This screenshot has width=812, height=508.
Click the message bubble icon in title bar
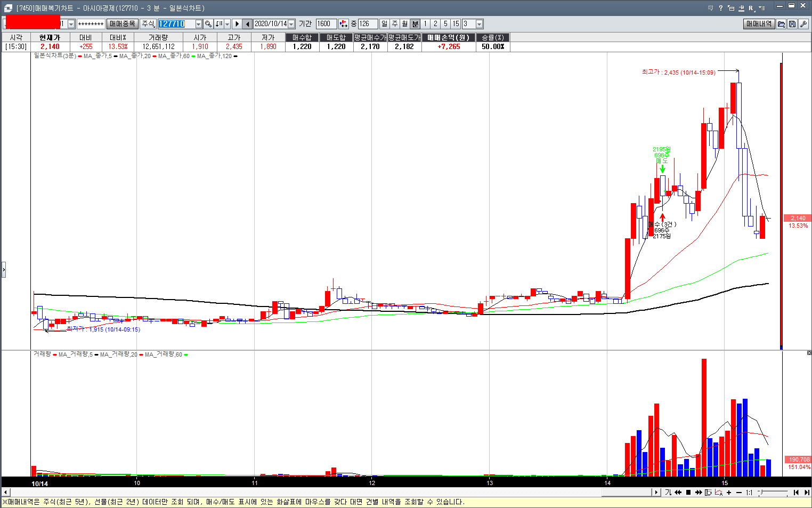click(x=710, y=8)
